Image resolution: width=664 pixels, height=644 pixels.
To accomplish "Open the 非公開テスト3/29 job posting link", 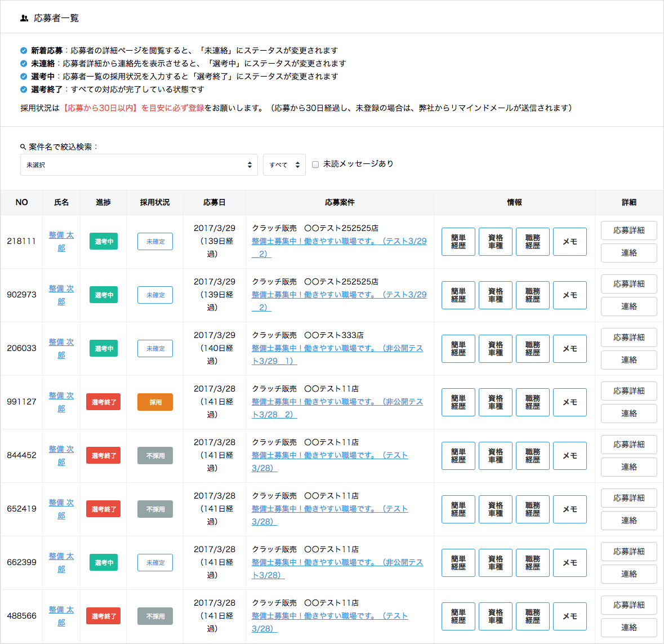I will pos(338,348).
